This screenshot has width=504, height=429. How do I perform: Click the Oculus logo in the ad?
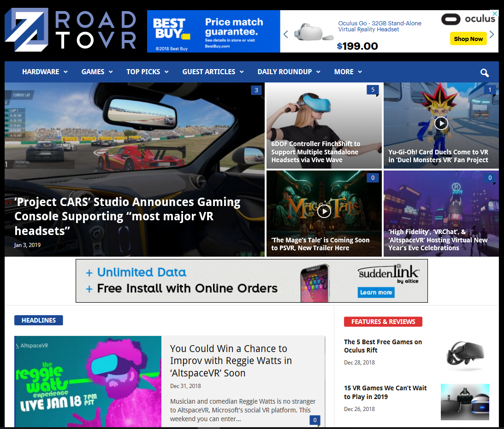pyautogui.click(x=468, y=19)
